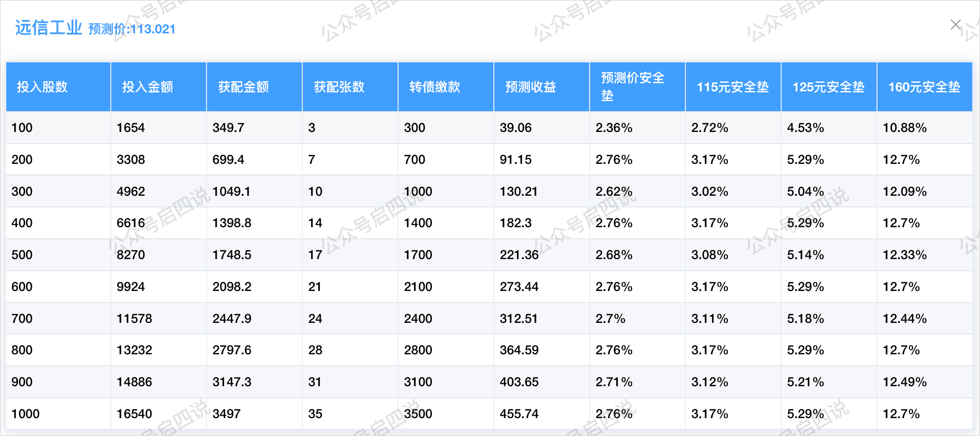Image resolution: width=980 pixels, height=436 pixels.
Task: Click the 16540 amount in the last row
Action: [134, 414]
